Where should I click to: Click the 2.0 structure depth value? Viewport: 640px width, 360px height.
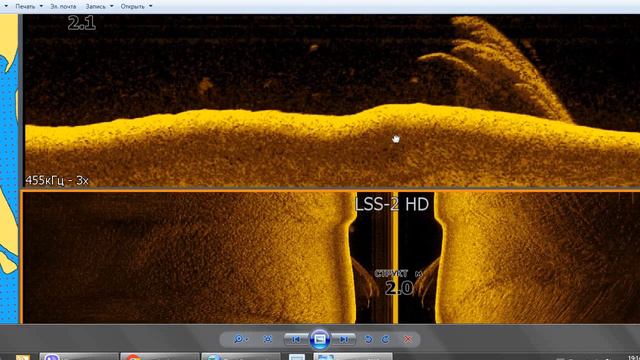399,288
